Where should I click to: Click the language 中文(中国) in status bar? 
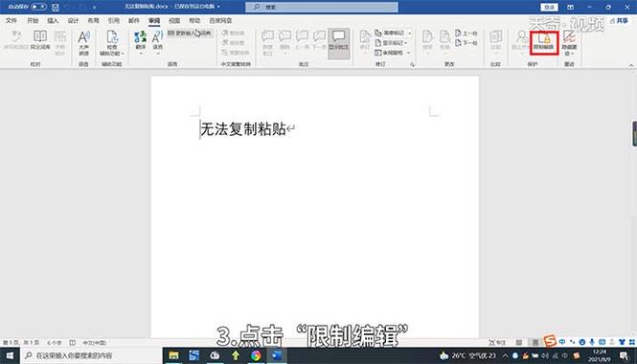[x=94, y=343]
